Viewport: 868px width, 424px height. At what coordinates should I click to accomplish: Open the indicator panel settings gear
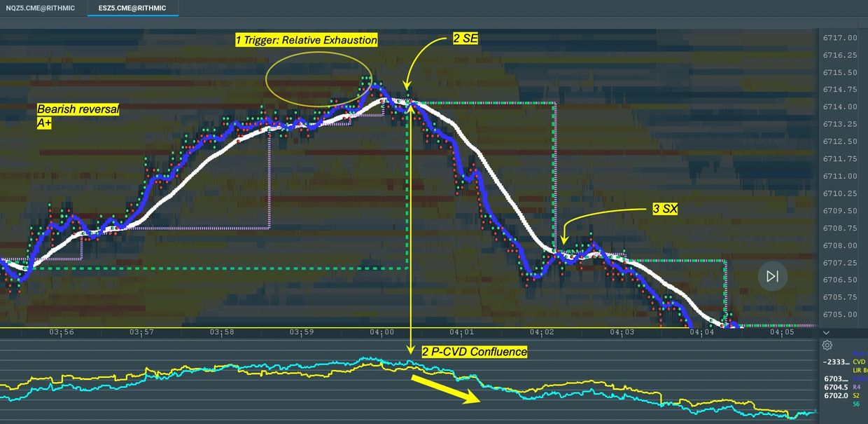(827, 345)
